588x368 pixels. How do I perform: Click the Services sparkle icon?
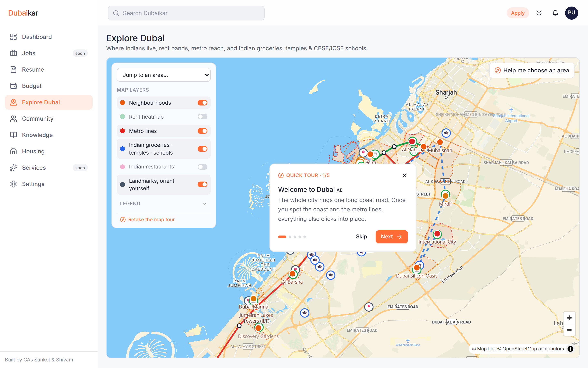(14, 167)
